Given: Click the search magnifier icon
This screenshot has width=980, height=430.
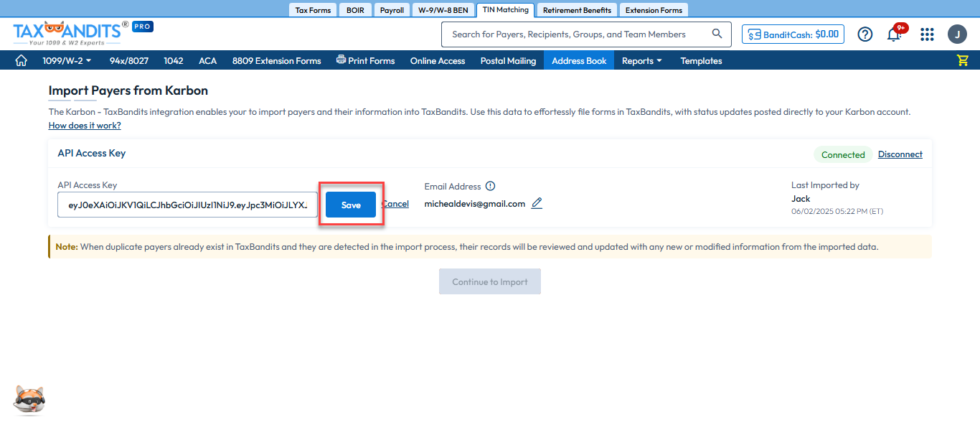Looking at the screenshot, I should [x=717, y=34].
